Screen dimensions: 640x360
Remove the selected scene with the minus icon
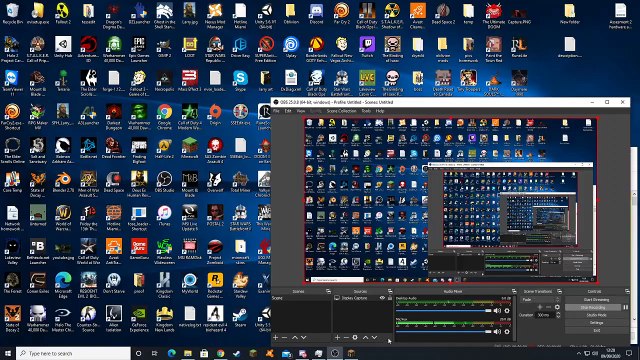point(284,338)
